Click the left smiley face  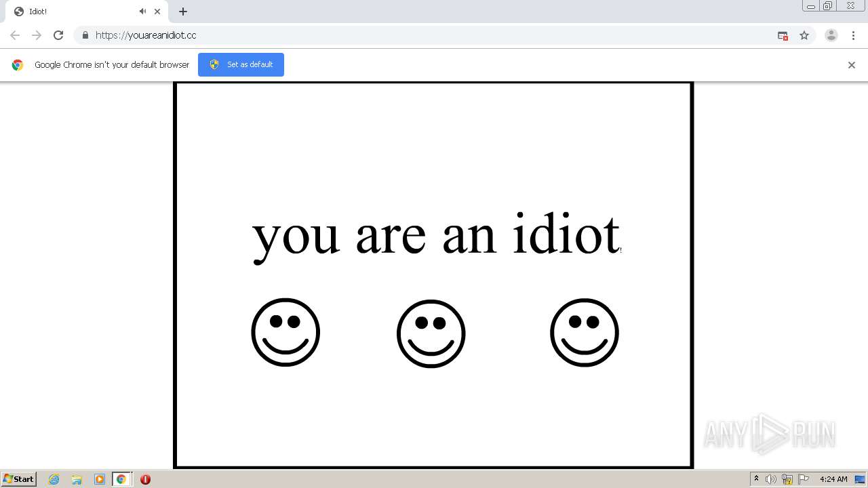[x=285, y=332]
